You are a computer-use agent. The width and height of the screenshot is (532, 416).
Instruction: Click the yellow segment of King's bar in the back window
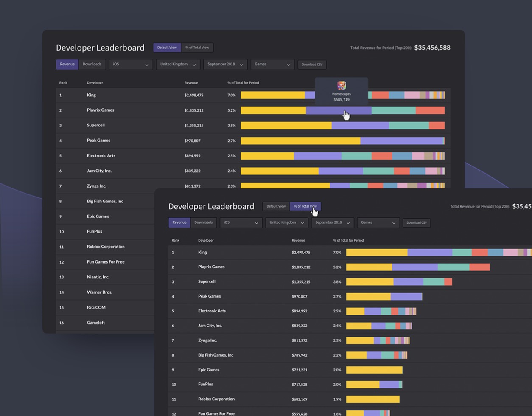[x=273, y=95]
